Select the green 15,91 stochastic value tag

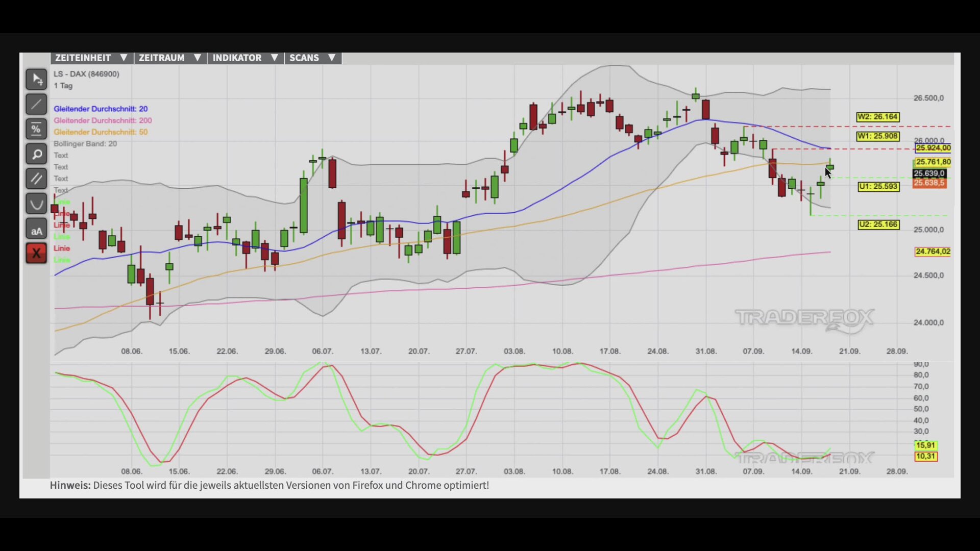pyautogui.click(x=926, y=445)
